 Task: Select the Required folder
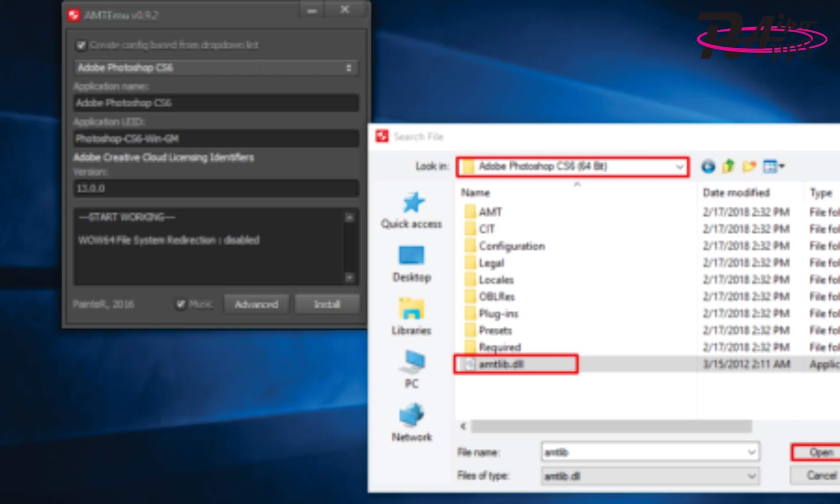pos(500,347)
